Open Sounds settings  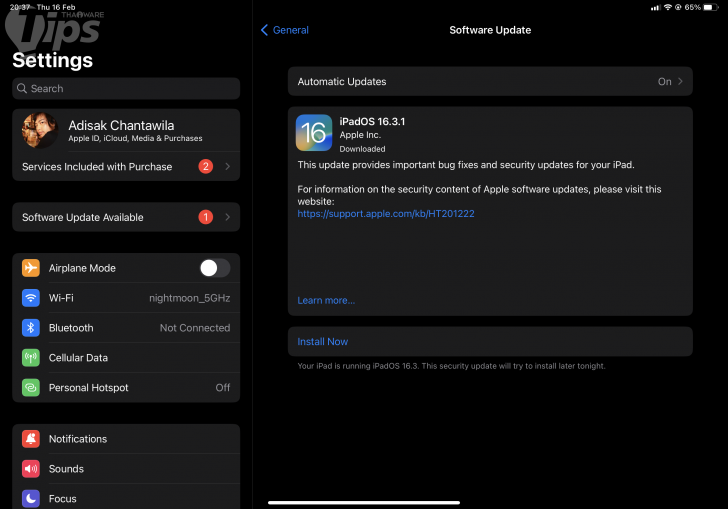(126, 469)
